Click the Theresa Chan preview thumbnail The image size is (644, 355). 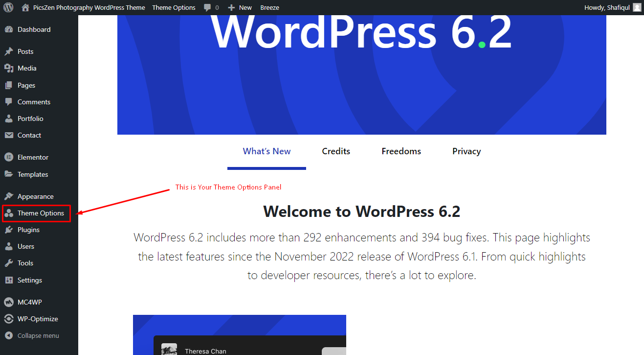point(169,350)
